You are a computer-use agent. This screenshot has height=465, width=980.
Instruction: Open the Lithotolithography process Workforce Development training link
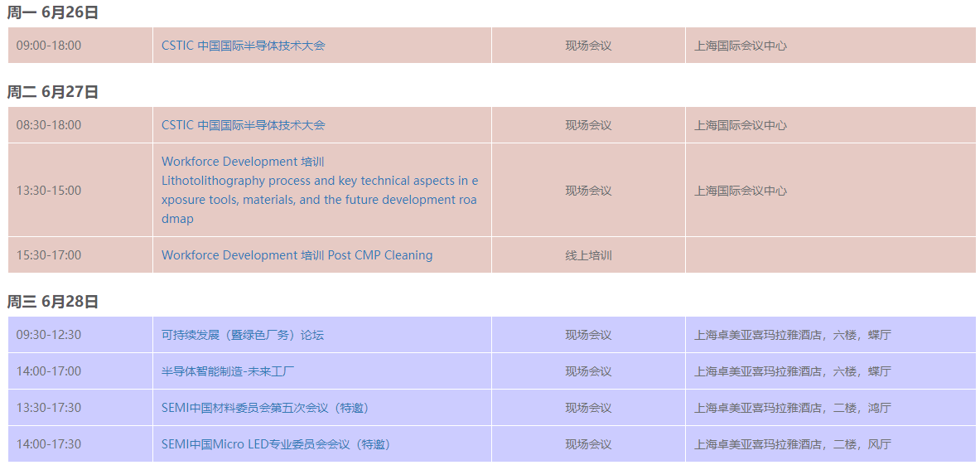tap(320, 190)
